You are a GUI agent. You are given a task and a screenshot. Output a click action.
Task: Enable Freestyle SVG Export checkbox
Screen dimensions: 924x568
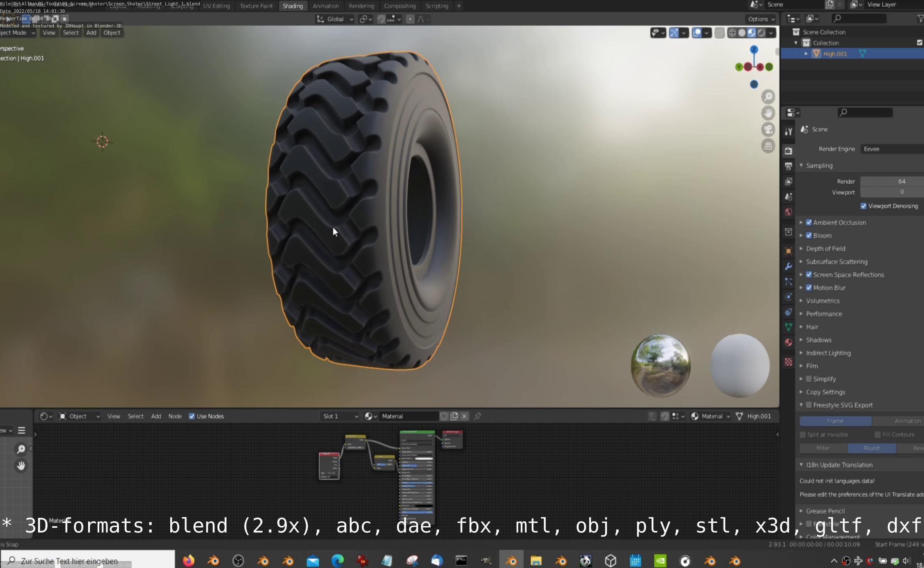809,405
